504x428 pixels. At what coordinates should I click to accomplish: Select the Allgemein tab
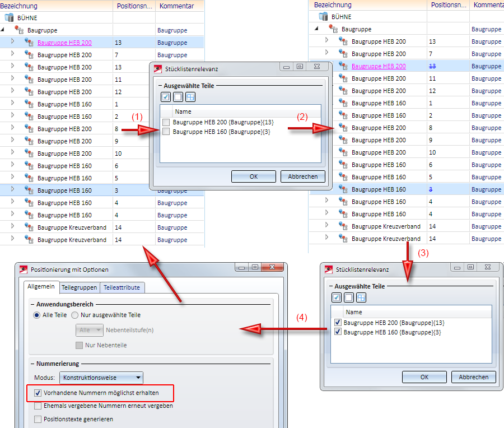41,286
